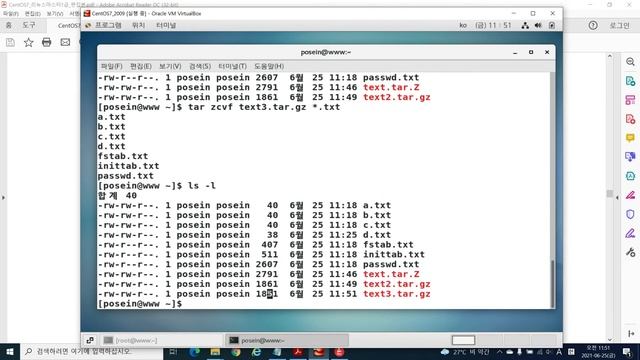
Task: Open the Protect shield tool in sidebar
Action: (x=630, y=214)
